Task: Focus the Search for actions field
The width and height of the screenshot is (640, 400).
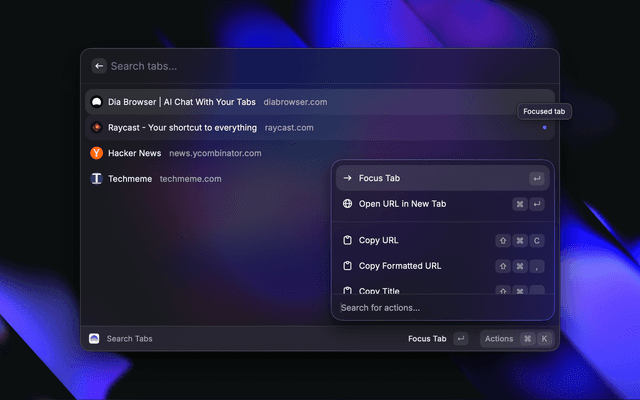Action: [x=440, y=308]
